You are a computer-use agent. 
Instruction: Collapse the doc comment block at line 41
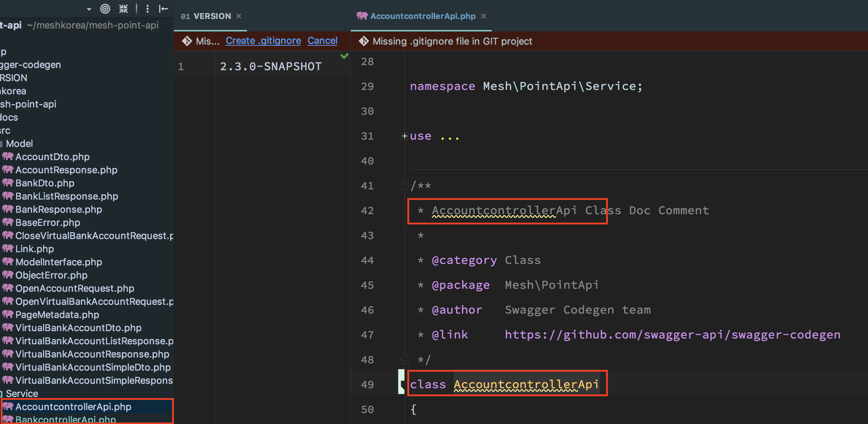[x=404, y=186]
